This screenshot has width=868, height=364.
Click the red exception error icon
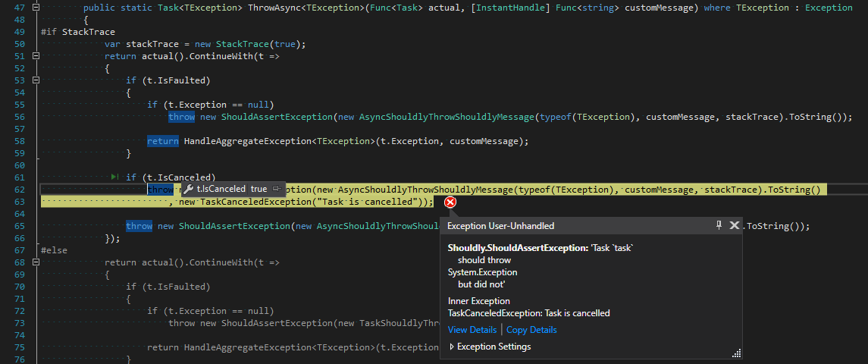coord(450,202)
